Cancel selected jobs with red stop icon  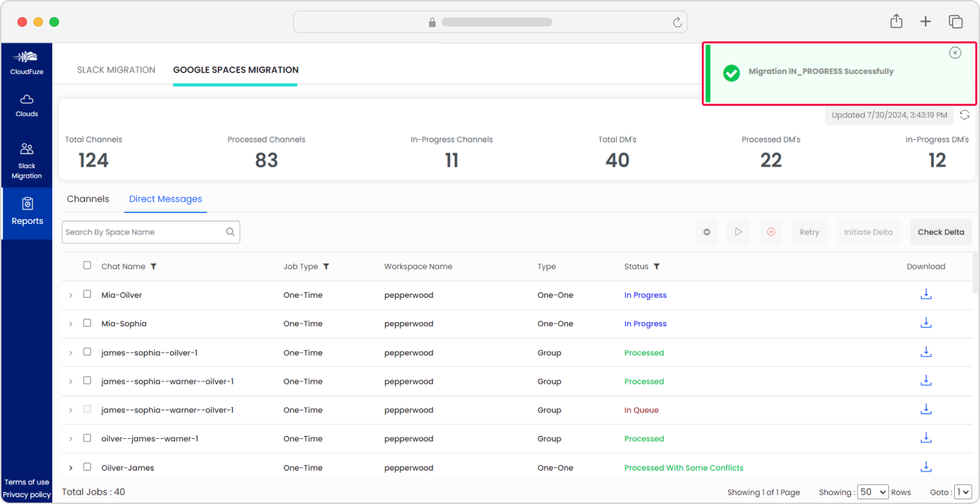[x=771, y=232]
